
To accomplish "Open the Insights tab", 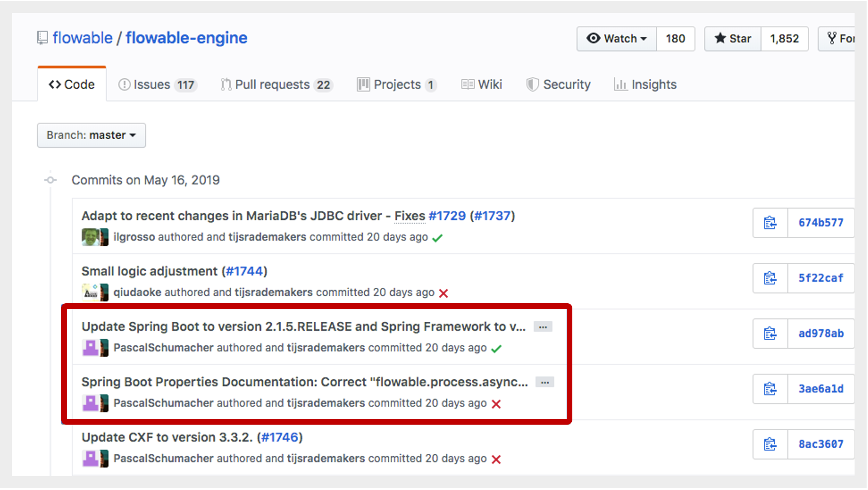I will (x=645, y=84).
